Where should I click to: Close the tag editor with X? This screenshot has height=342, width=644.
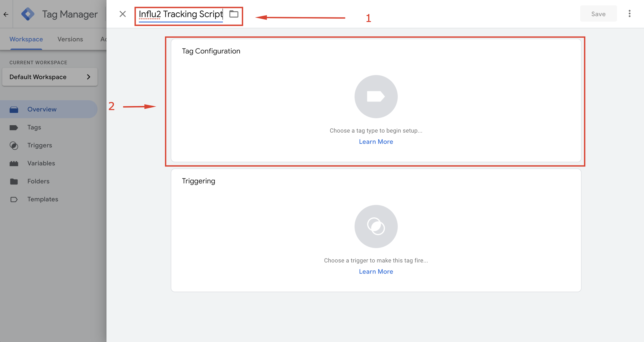click(123, 14)
